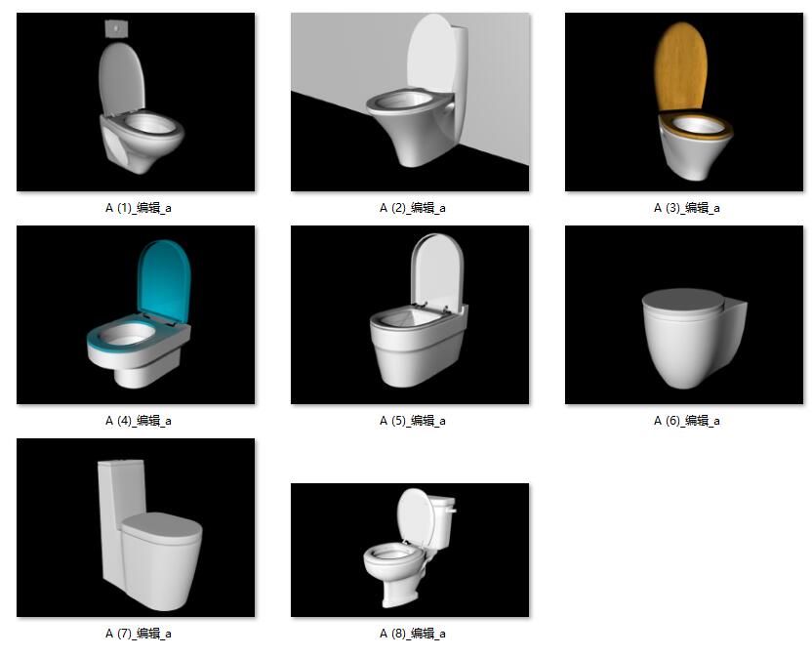Click the file name label A (4)_编辑_a

(139, 420)
